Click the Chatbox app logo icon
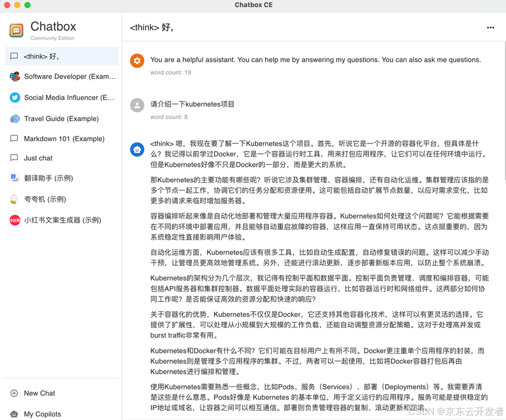This screenshot has width=506, height=420. [16, 31]
